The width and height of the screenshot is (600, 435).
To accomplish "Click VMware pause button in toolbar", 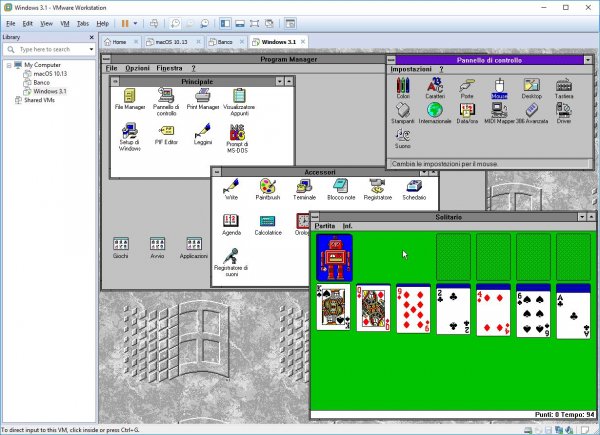I will point(125,23).
